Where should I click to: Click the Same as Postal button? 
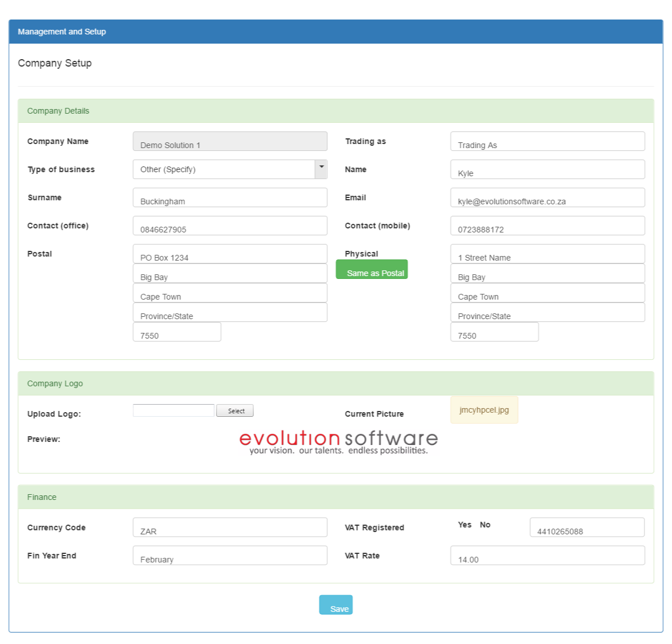(372, 269)
